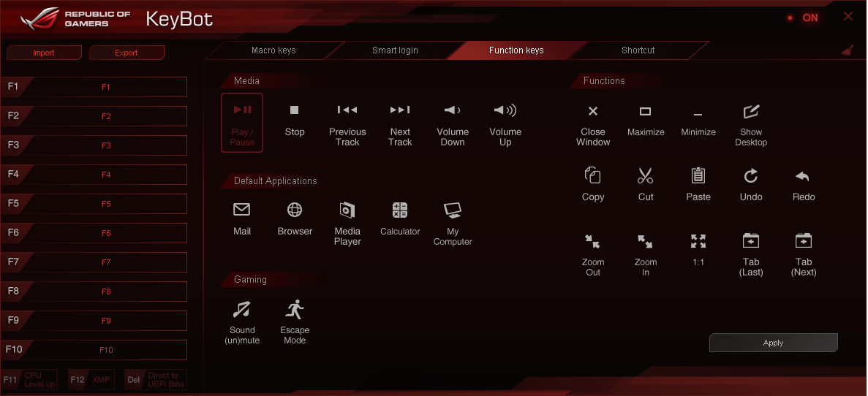Viewport: 868px width, 396px height.
Task: Select the Zoom Out function
Action: click(593, 254)
